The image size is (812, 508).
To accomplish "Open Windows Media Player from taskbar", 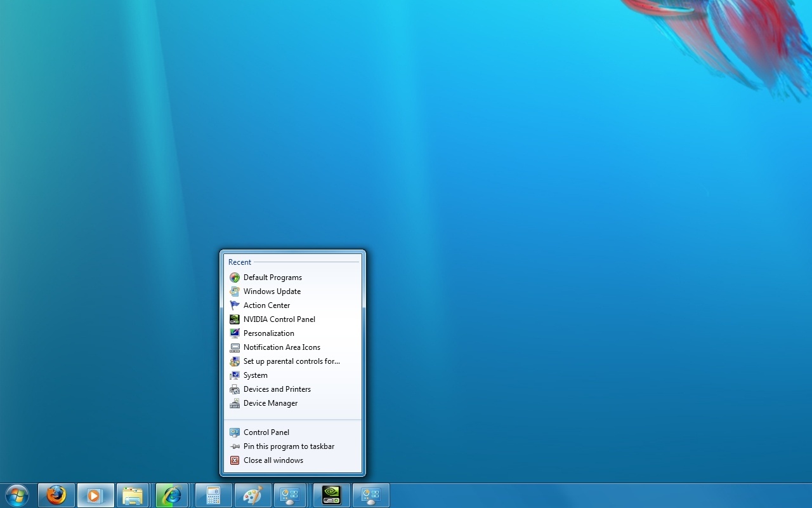I will point(95,495).
